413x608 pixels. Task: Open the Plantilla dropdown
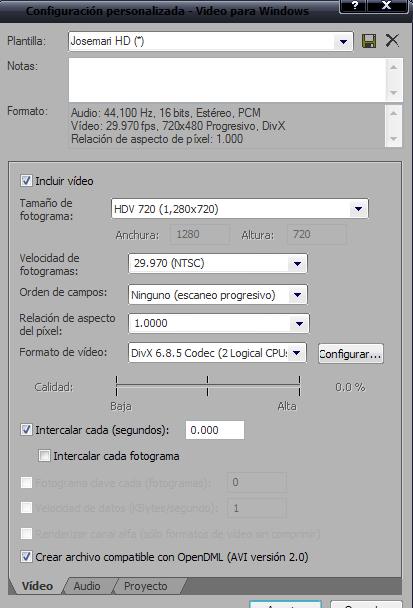click(343, 41)
